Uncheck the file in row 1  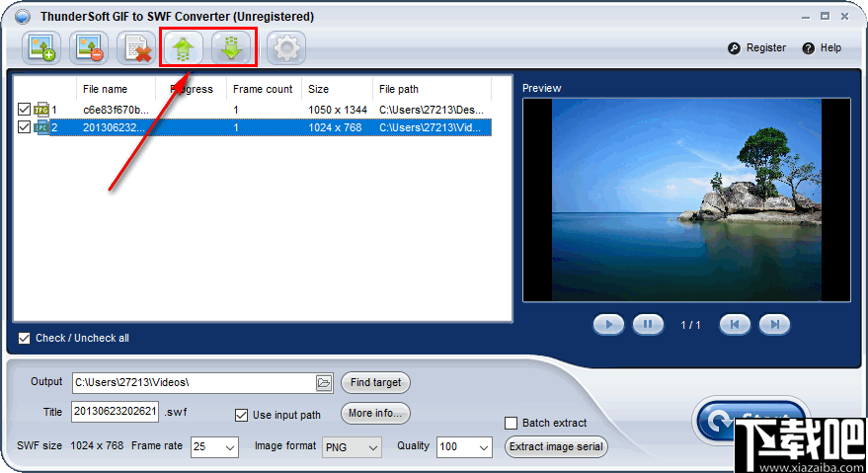pyautogui.click(x=24, y=109)
